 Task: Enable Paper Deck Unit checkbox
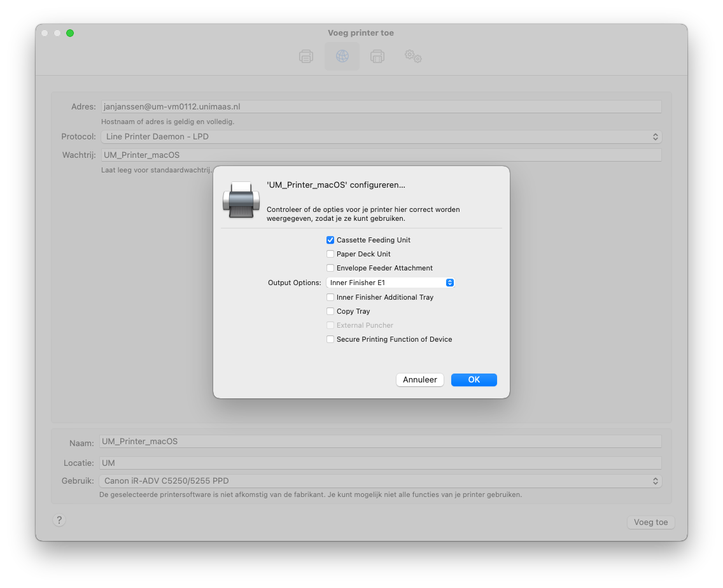(330, 254)
